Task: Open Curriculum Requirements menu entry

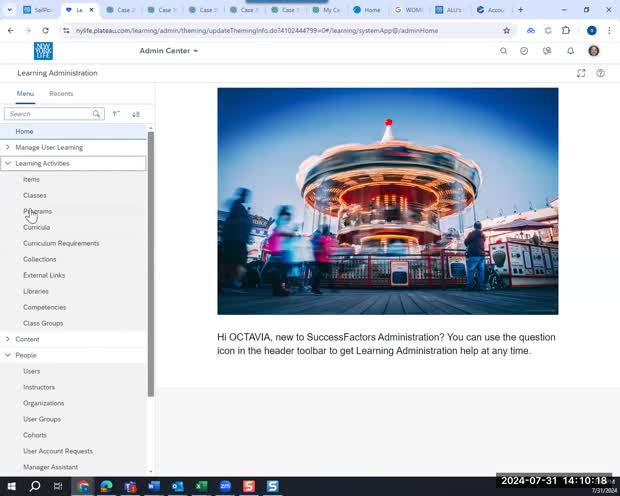Action: click(x=61, y=243)
